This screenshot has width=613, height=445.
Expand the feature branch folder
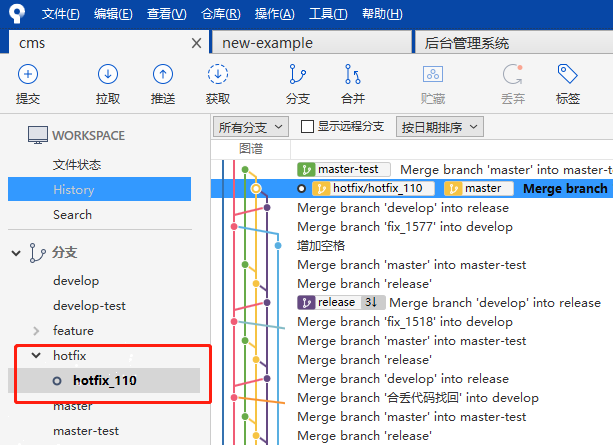[x=37, y=331]
